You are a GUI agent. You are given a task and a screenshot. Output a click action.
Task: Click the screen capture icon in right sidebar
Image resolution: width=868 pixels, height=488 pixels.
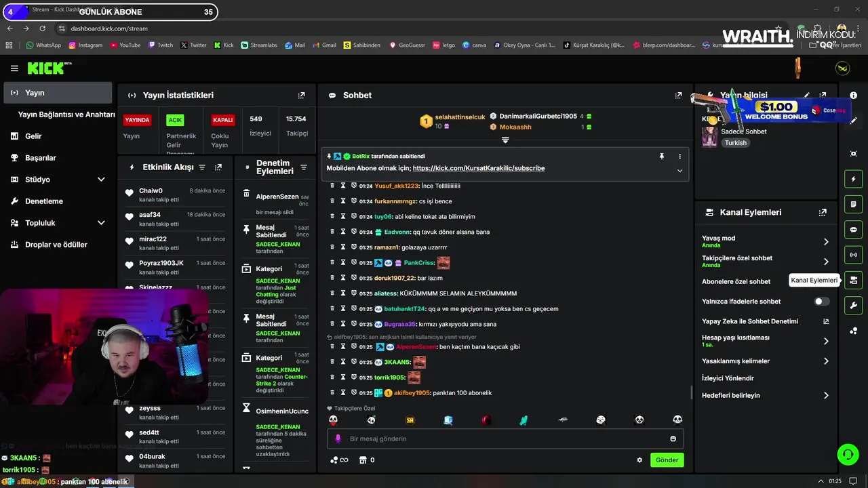pyautogui.click(x=853, y=154)
